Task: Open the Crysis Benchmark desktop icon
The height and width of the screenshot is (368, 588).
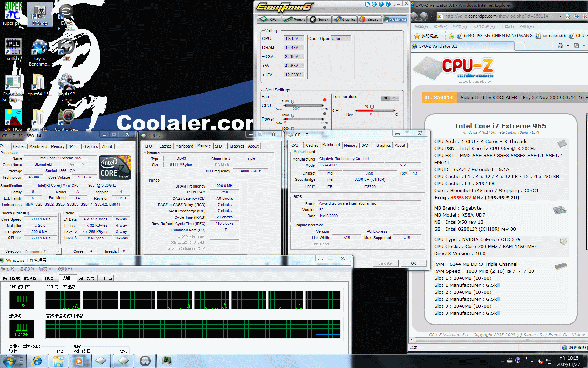Action: (40, 52)
